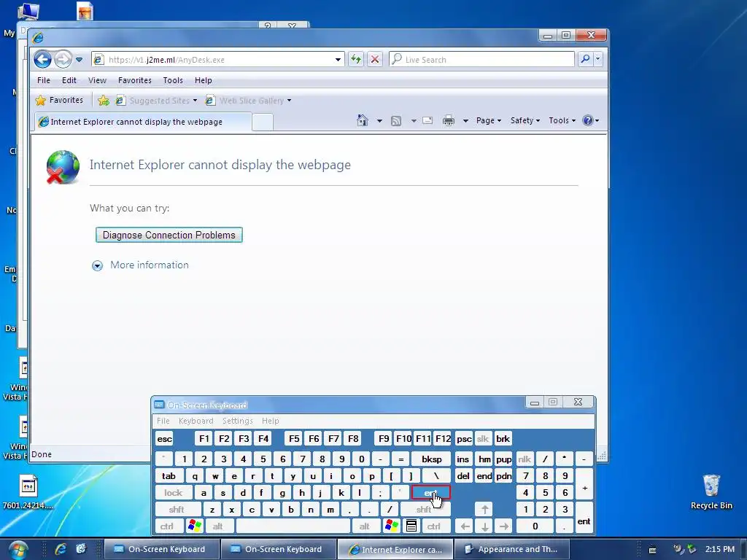Toggle the left ctrl key on keyboard

167,526
